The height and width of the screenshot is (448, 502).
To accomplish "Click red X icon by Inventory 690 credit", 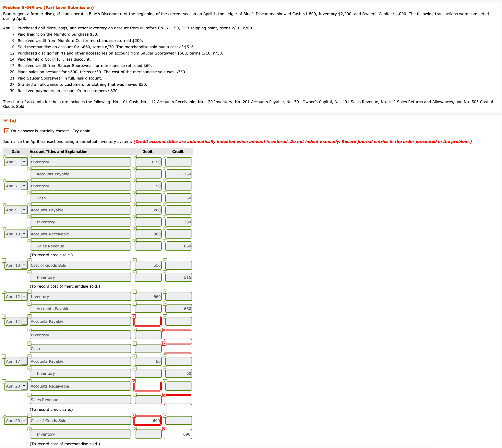I will 164,429.
